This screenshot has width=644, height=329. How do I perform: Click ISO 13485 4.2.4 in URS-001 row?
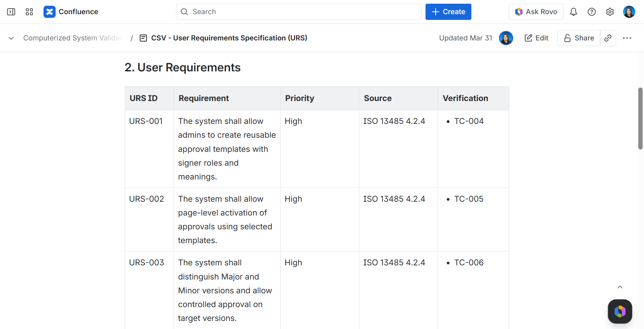394,121
